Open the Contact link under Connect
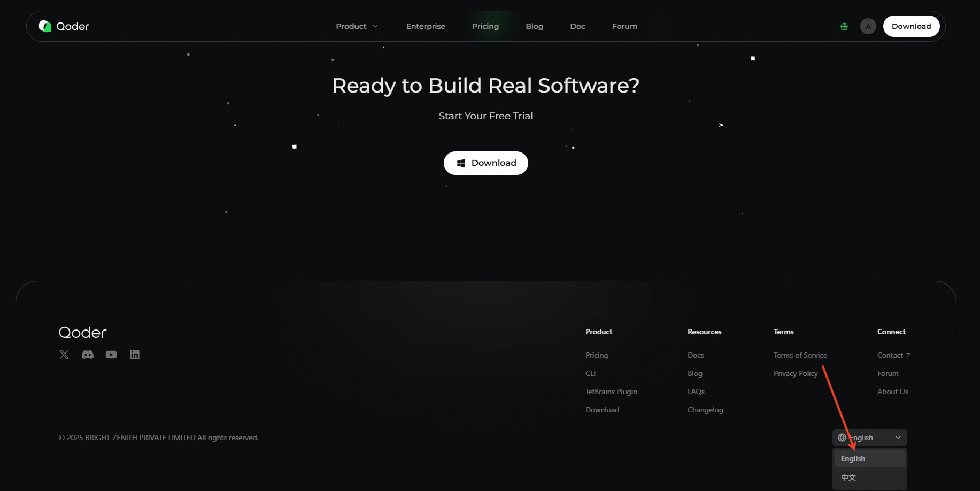980x491 pixels. coord(894,355)
